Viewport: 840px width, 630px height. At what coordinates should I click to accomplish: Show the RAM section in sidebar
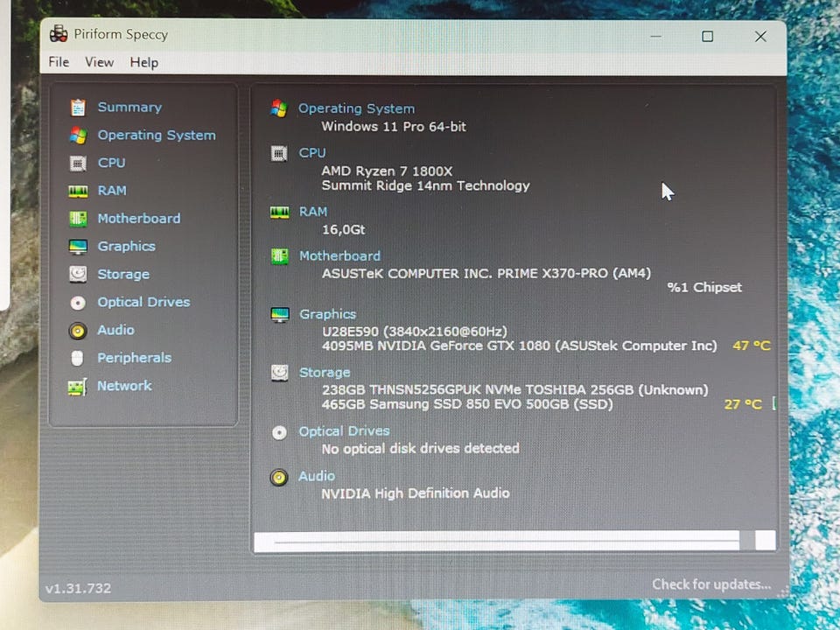point(112,191)
